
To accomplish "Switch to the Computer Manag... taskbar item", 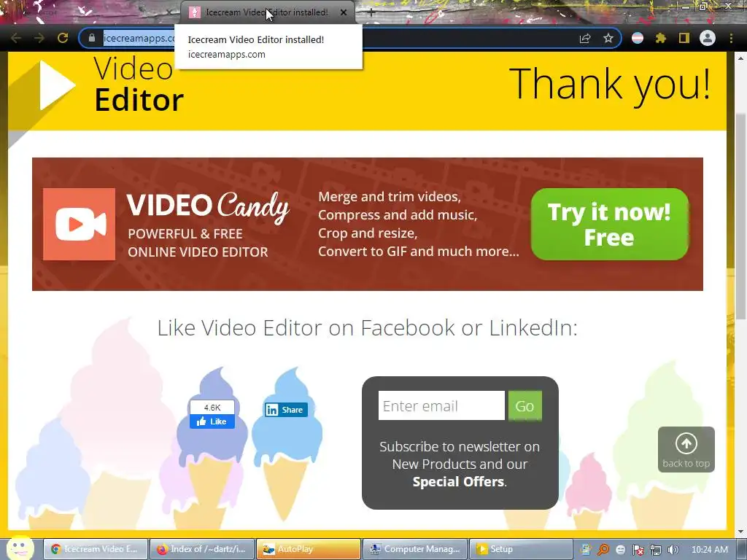I will pos(415,549).
